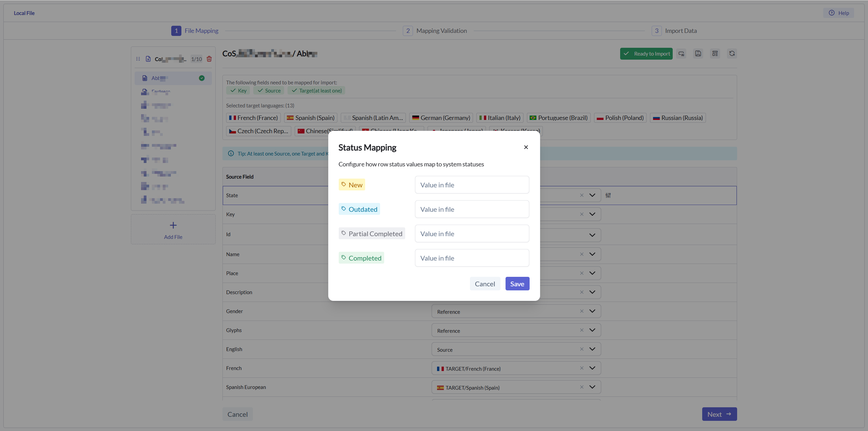Click Next to proceed with import

tap(719, 414)
